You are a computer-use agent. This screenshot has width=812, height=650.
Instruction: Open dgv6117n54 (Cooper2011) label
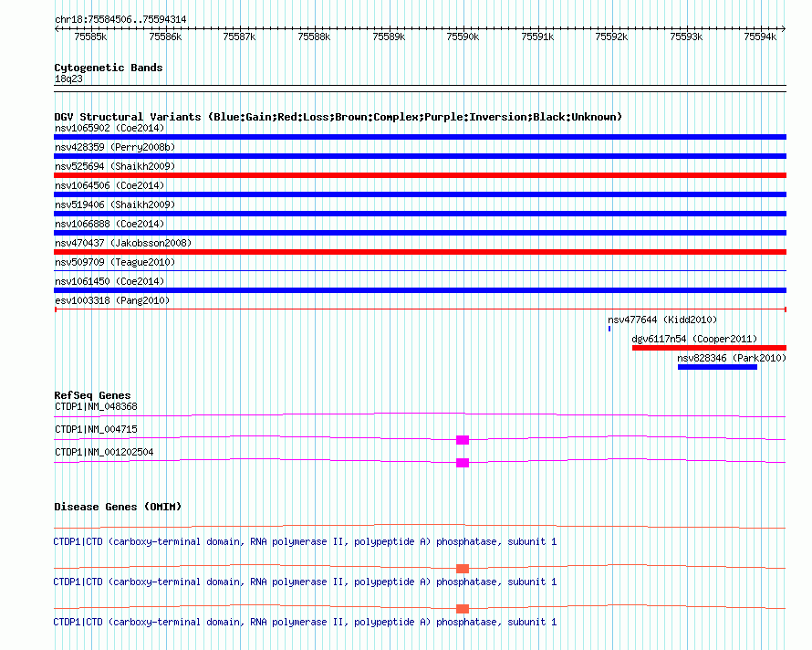[x=694, y=339]
